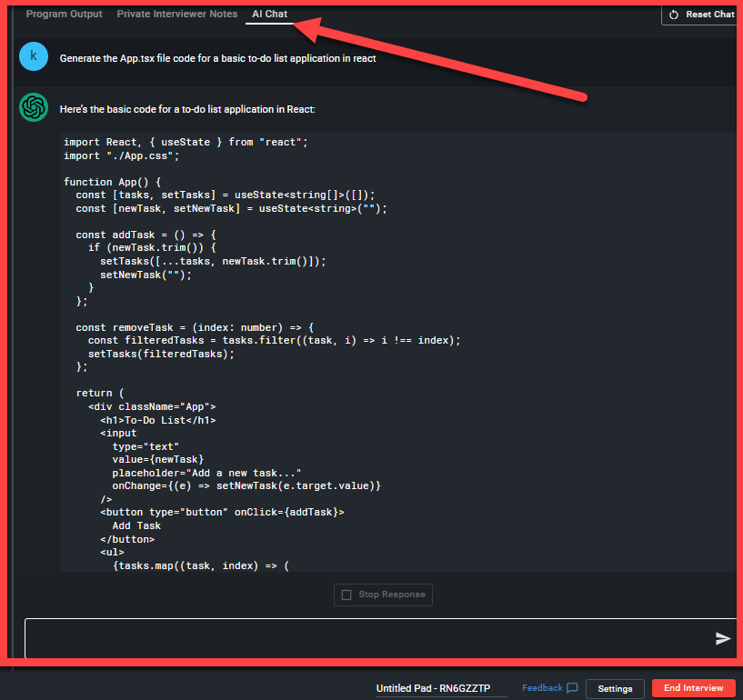This screenshot has width=743, height=700.
Task: Click the Feedback speech bubble icon
Action: tap(572, 688)
